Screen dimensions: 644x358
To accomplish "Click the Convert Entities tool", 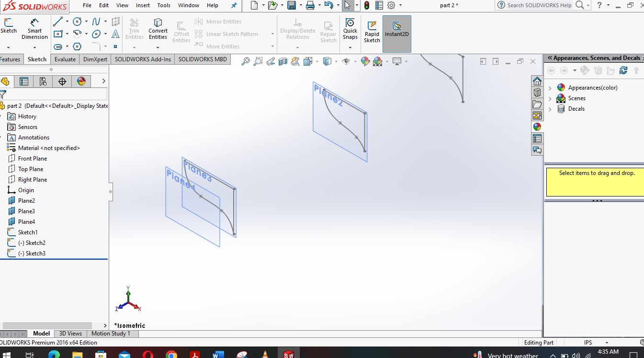I will [158, 29].
